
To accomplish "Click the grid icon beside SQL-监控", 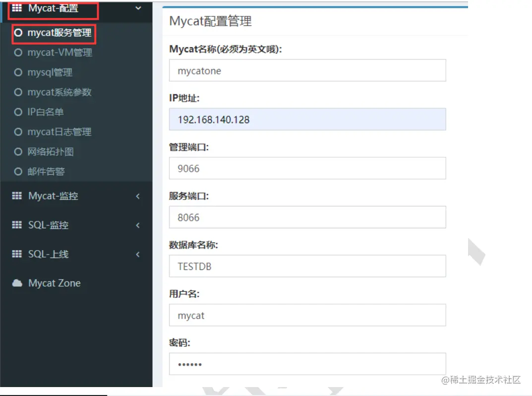I will point(17,225).
